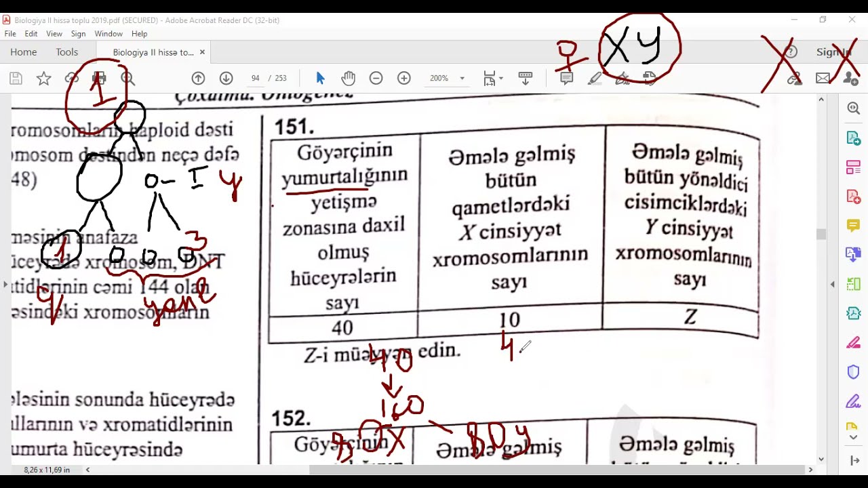Open the View menu

tap(54, 34)
